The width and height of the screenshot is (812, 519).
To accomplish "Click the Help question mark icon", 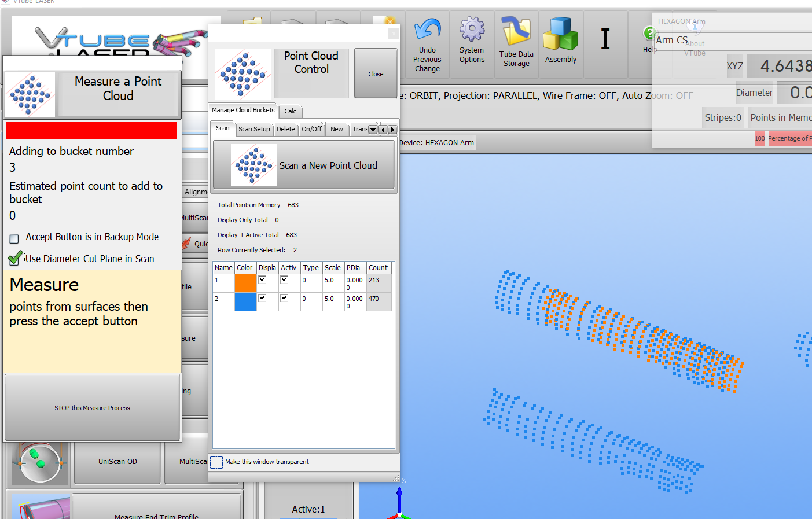I will 648,34.
